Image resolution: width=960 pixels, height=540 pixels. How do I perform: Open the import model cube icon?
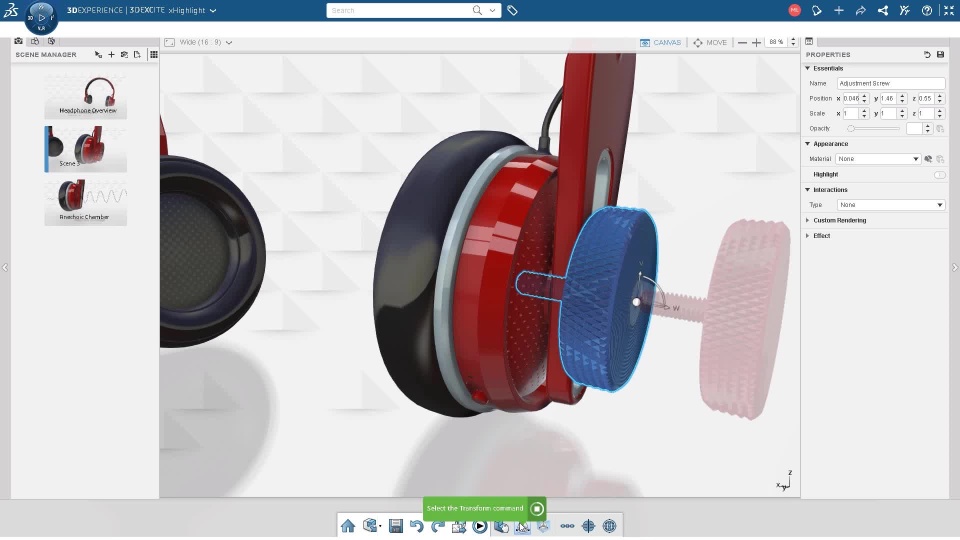[x=370, y=526]
